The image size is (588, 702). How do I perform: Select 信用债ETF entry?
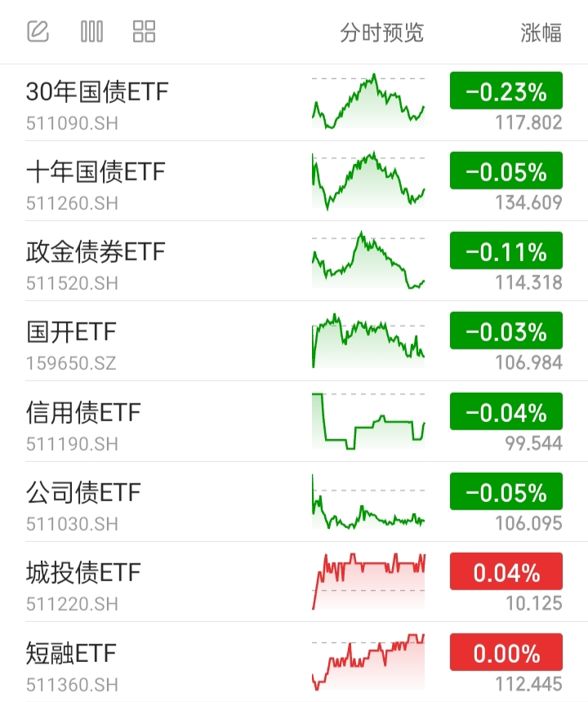(x=83, y=411)
